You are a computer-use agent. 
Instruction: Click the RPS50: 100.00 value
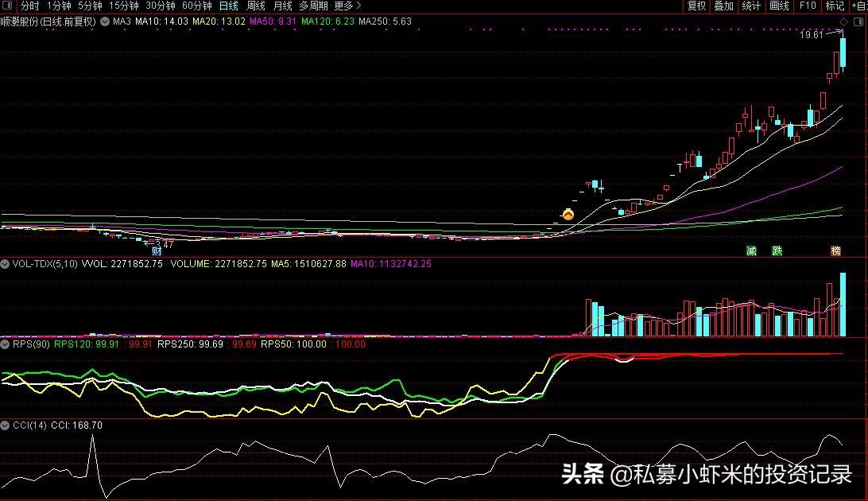293,344
